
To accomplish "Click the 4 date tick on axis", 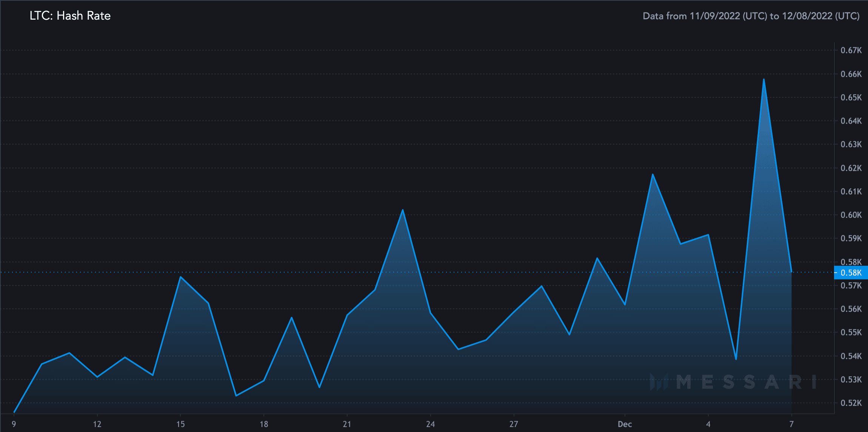I will [x=708, y=424].
